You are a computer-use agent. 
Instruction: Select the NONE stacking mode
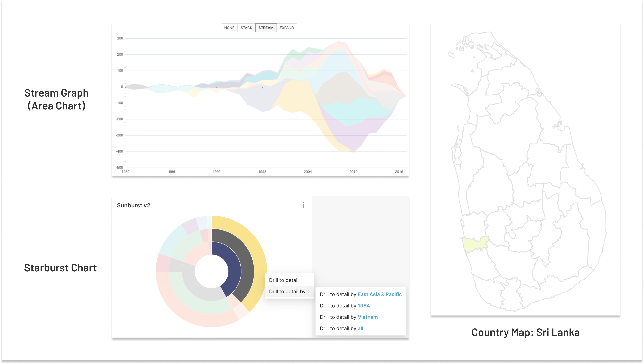(x=229, y=28)
